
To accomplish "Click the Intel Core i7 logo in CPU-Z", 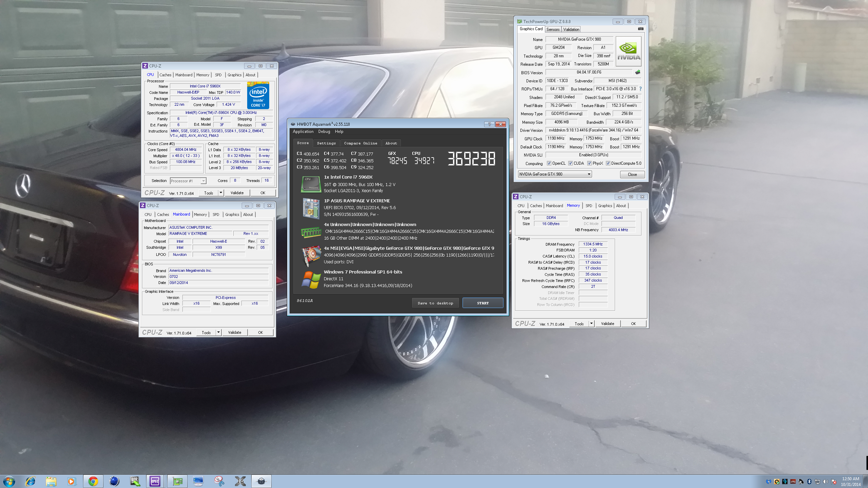I will pyautogui.click(x=258, y=95).
